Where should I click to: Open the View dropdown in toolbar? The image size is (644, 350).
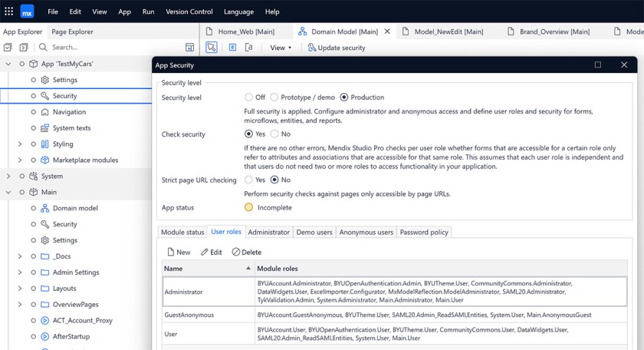point(281,48)
